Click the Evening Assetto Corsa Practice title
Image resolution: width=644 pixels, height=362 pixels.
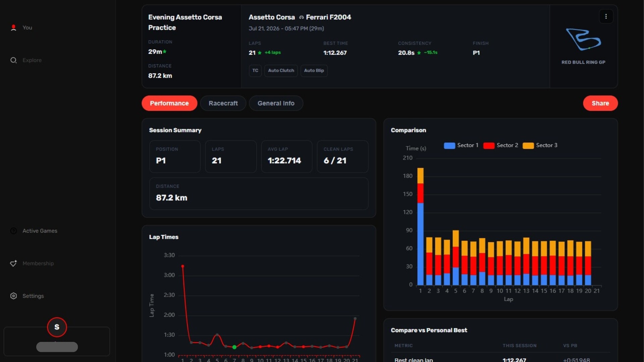185,22
